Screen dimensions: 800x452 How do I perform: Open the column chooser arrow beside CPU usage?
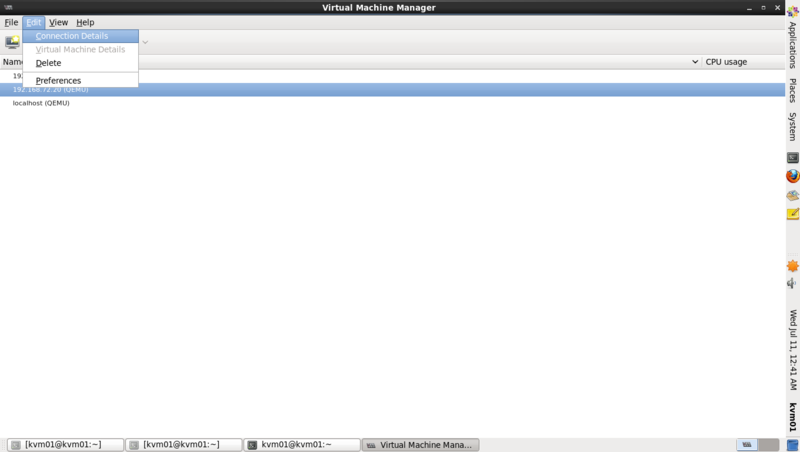694,62
